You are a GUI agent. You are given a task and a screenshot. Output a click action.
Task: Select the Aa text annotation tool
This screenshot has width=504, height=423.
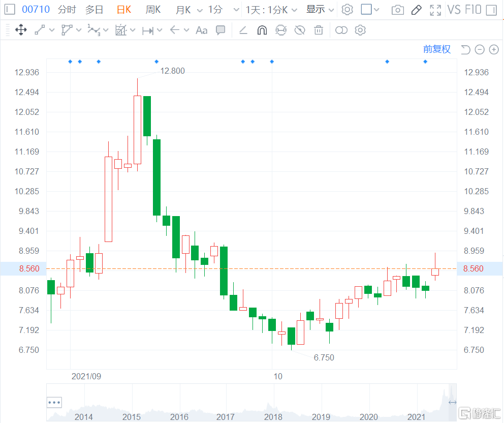pos(202,31)
